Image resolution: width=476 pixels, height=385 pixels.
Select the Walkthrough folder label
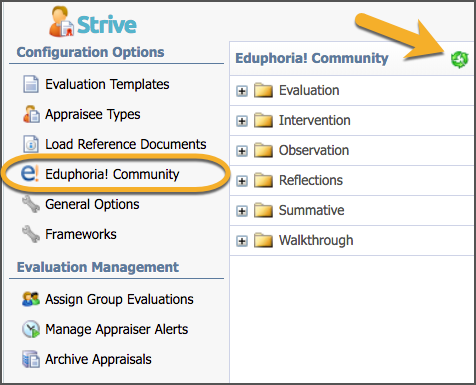coord(316,240)
